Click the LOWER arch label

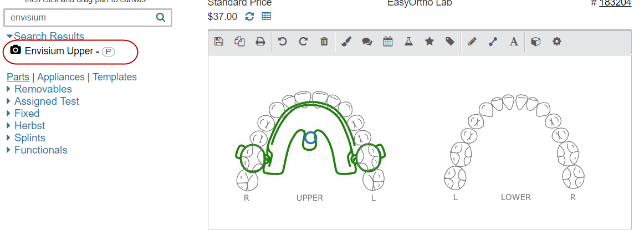pos(516,197)
